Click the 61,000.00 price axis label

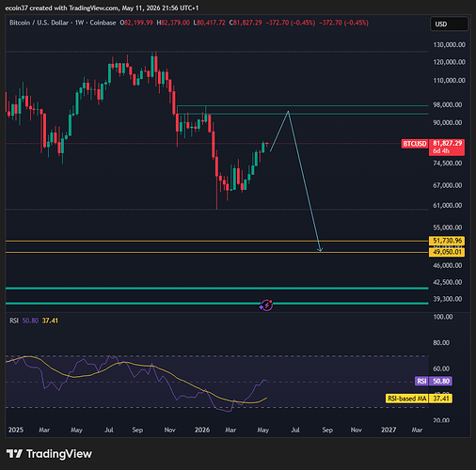[448, 205]
